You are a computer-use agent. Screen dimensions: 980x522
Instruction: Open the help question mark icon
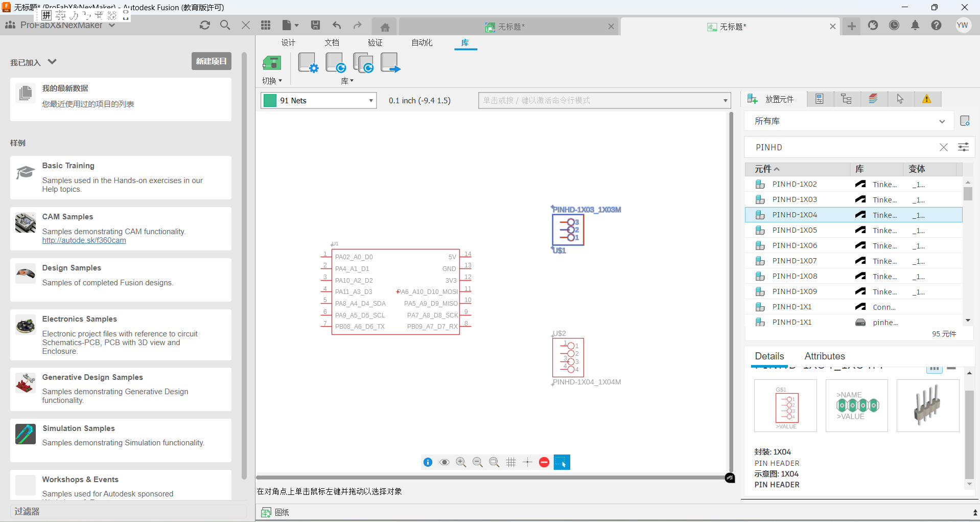click(x=936, y=25)
